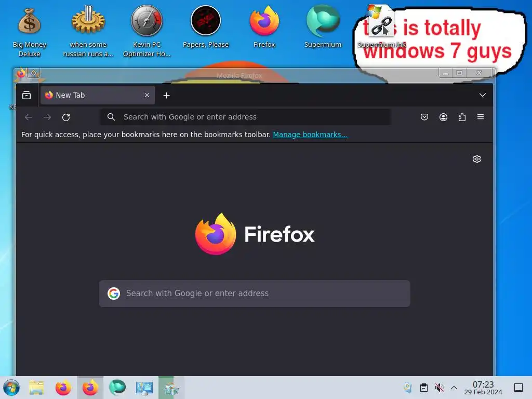The height and width of the screenshot is (399, 532).
Task: Personalize new tab with gear icon
Action: 477,159
